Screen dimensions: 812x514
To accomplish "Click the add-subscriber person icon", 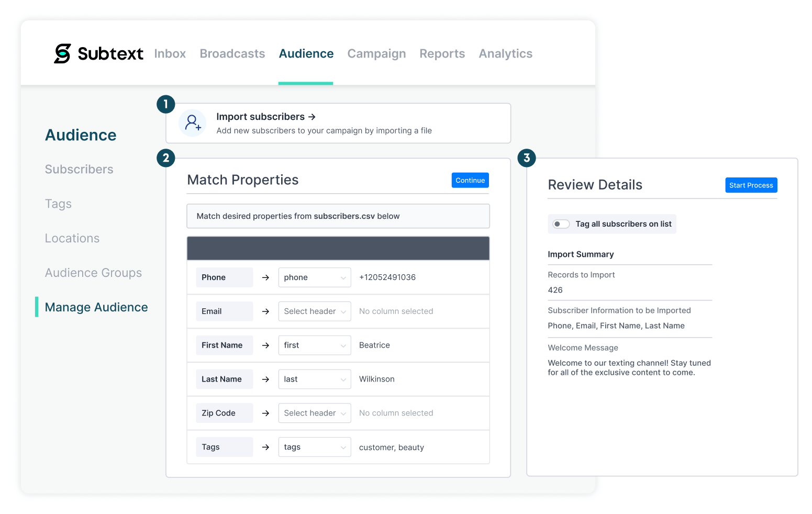I will (193, 122).
